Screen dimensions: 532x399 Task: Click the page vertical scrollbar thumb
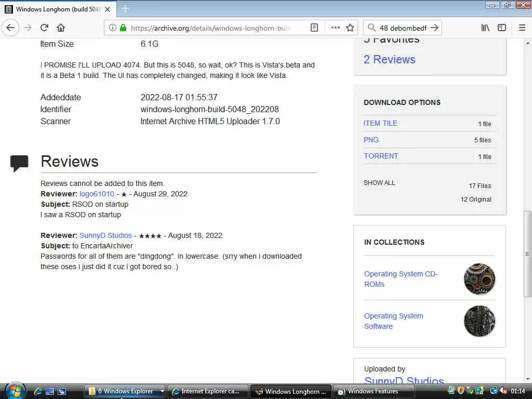tap(527, 254)
